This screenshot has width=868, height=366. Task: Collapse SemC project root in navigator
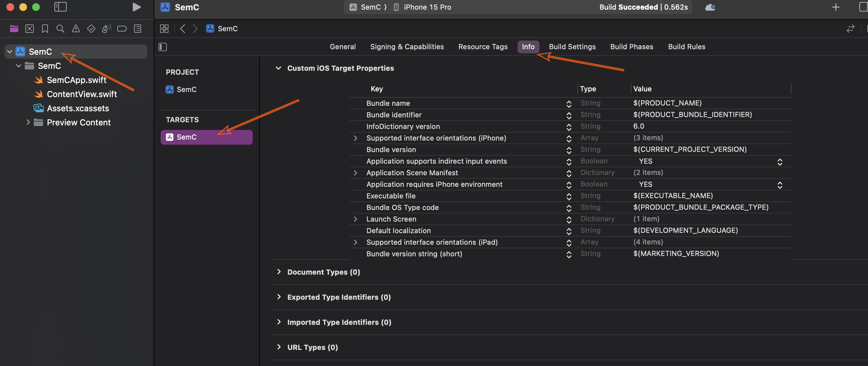[10, 51]
